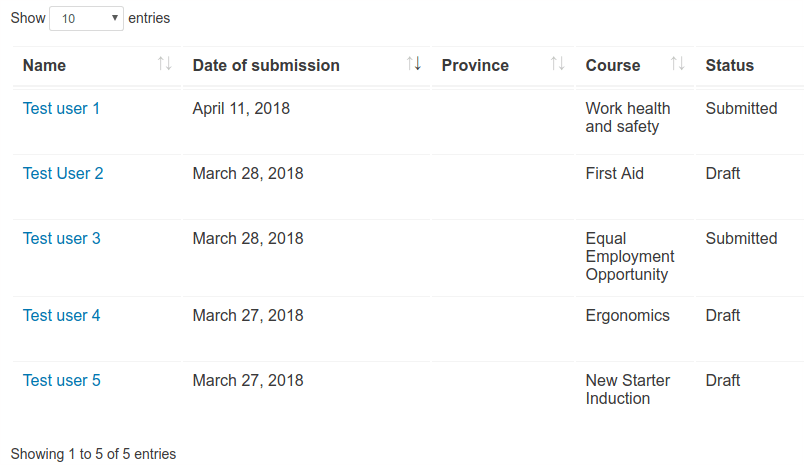Select the April 11, 2018 date cell
This screenshot has height=472, width=804.
[x=241, y=109]
